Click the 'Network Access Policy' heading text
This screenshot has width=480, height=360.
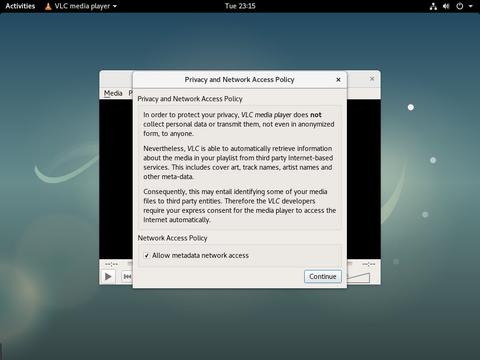172,238
